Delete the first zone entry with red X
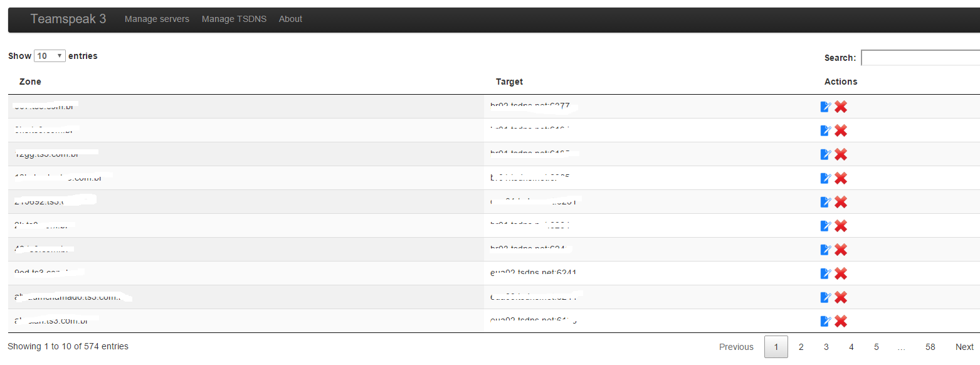980x365 pixels. 841,107
